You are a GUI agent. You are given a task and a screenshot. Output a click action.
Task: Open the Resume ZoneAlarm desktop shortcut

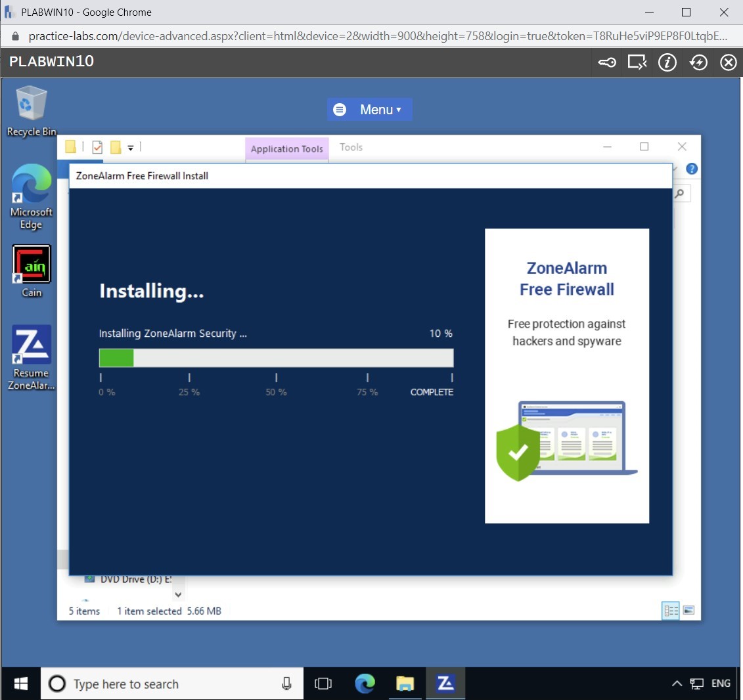(31, 344)
